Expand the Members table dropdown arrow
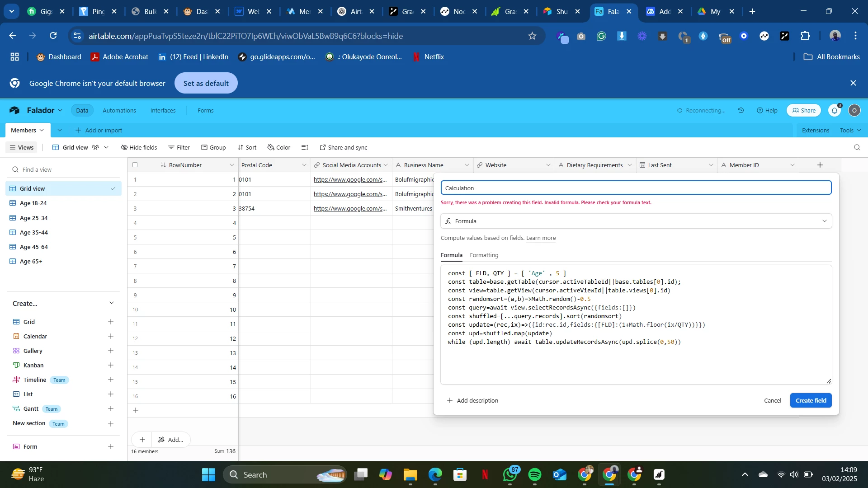The height and width of the screenshot is (488, 868). click(42, 131)
